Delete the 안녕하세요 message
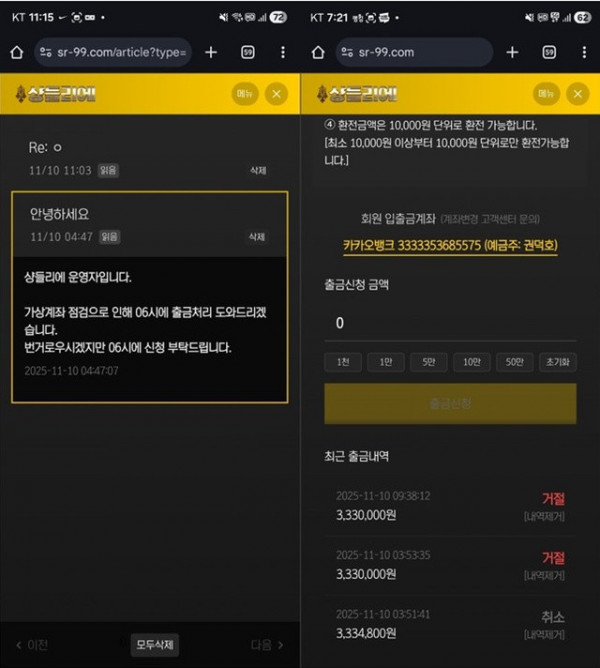This screenshot has width=600, height=668. 258,237
